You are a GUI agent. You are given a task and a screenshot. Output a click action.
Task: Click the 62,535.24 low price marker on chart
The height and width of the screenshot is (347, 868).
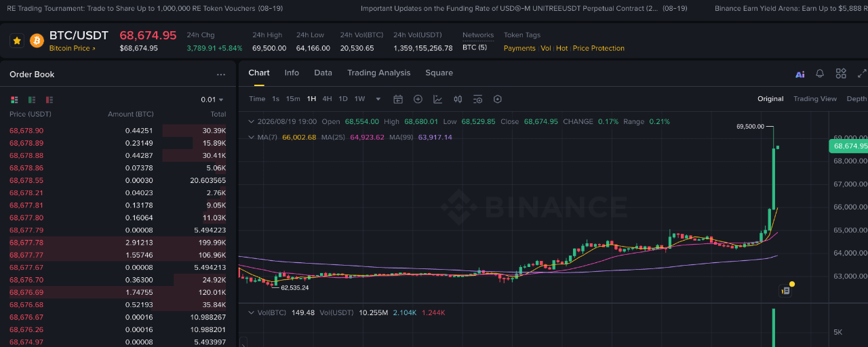click(295, 288)
